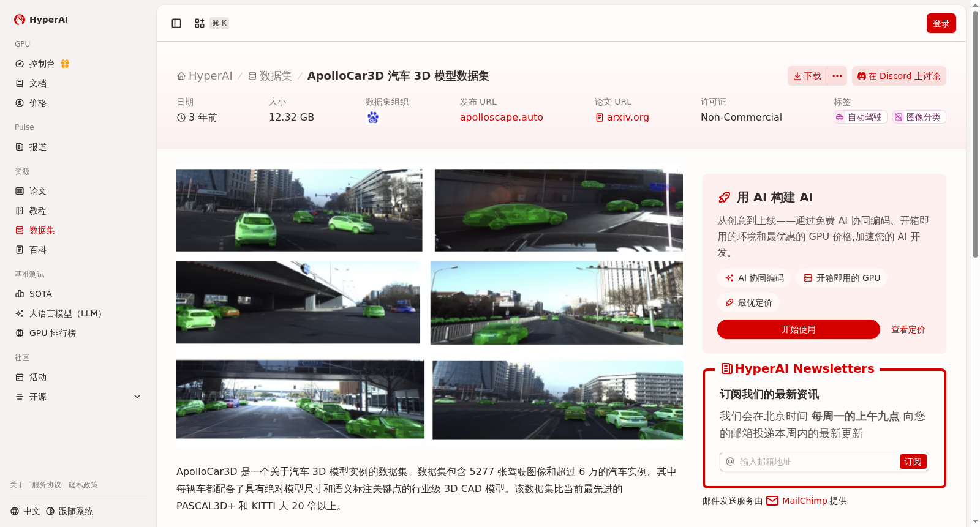Click 服务协议 footer link
The image size is (980, 527).
[x=47, y=485]
